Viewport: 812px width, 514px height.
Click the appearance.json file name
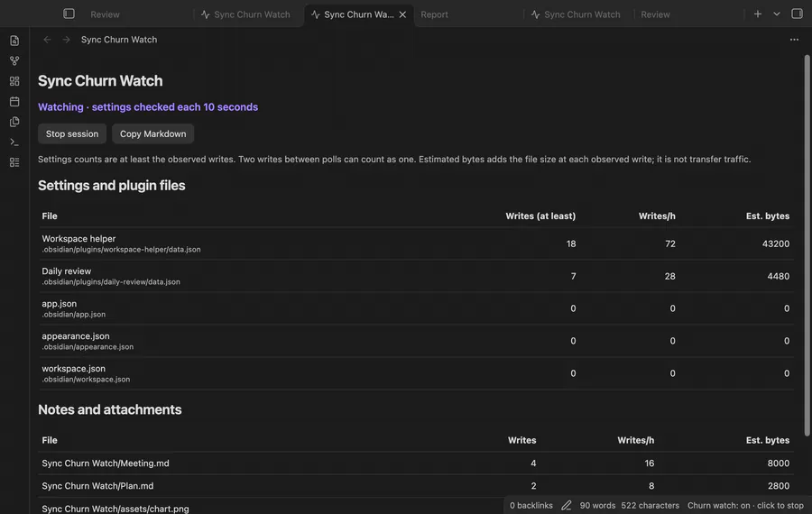tap(76, 336)
